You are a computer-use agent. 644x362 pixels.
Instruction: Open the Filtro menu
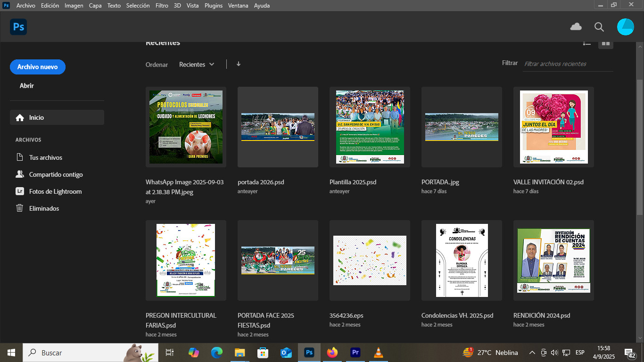[x=162, y=6]
